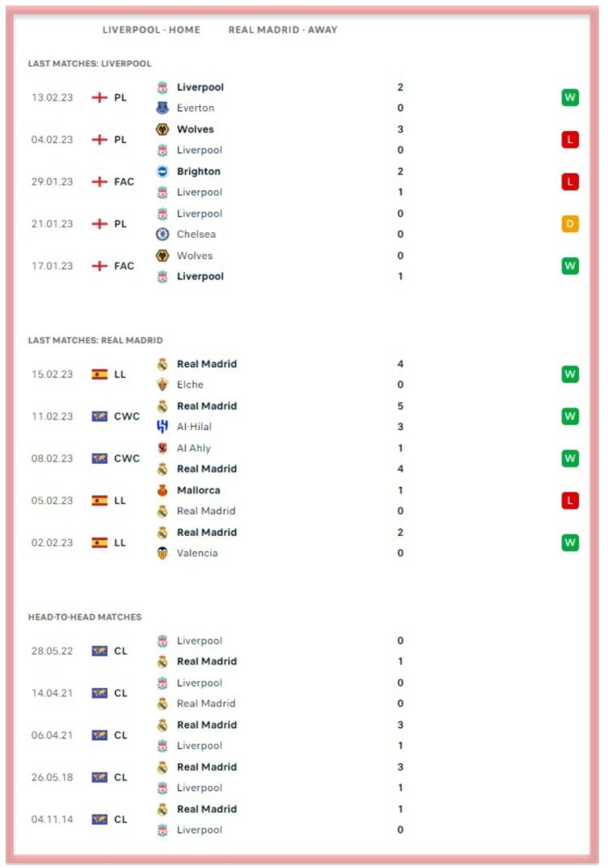Select the Liverpool - Home tab

[151, 30]
